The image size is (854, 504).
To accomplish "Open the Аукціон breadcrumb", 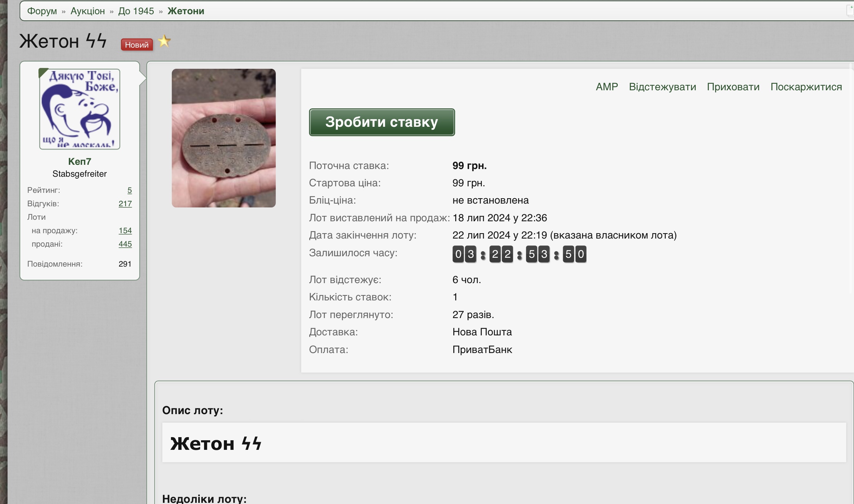I will (x=88, y=11).
